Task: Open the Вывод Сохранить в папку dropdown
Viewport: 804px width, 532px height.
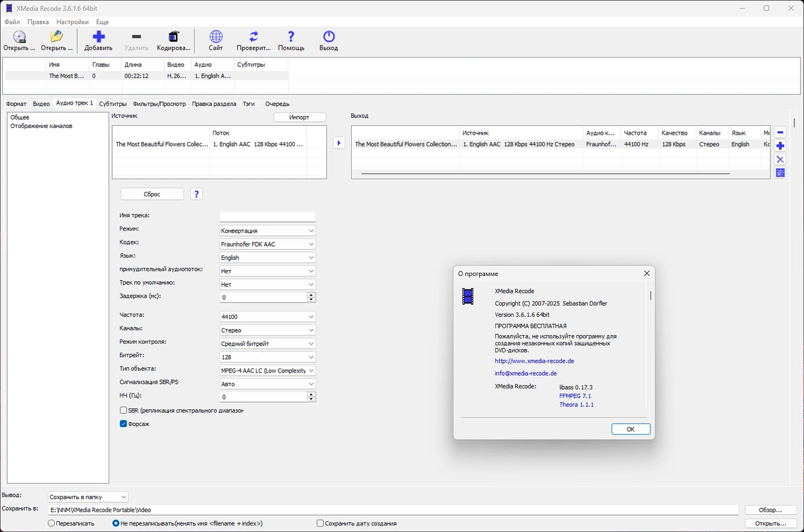Action: tap(88, 496)
